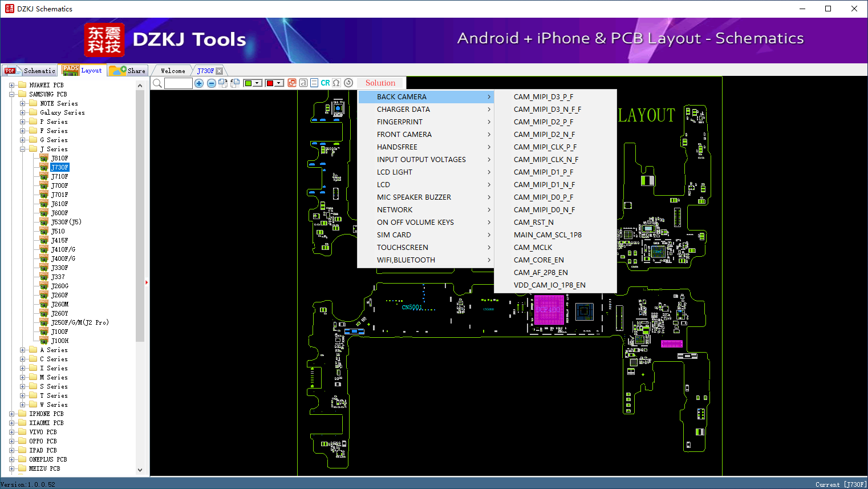868x489 pixels.
Task: Click the PADS icon beside J510
Action: pyautogui.click(x=44, y=231)
